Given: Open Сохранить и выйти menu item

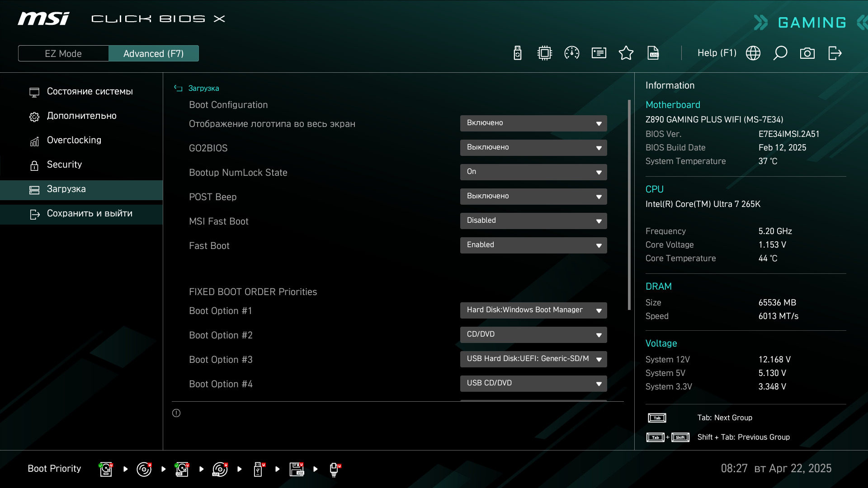Looking at the screenshot, I should (x=81, y=214).
